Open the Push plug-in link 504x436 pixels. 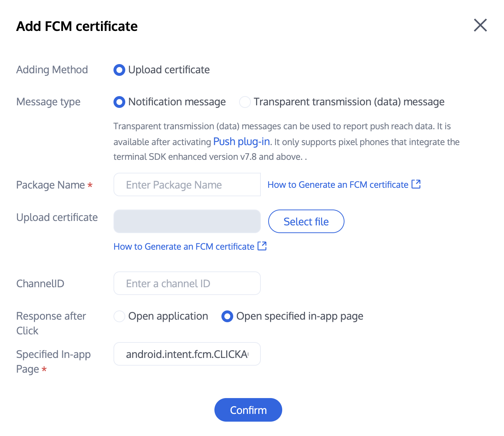pyautogui.click(x=241, y=142)
